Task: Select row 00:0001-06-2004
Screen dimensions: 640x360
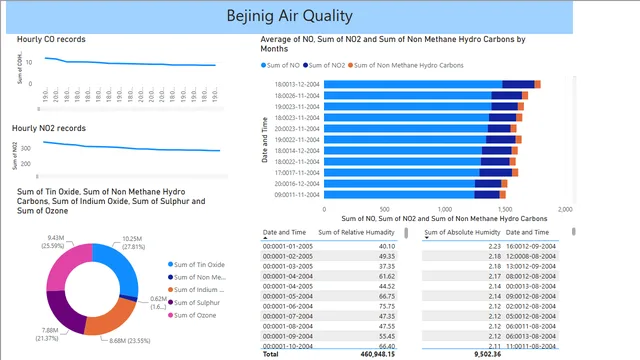Action: coord(329,306)
